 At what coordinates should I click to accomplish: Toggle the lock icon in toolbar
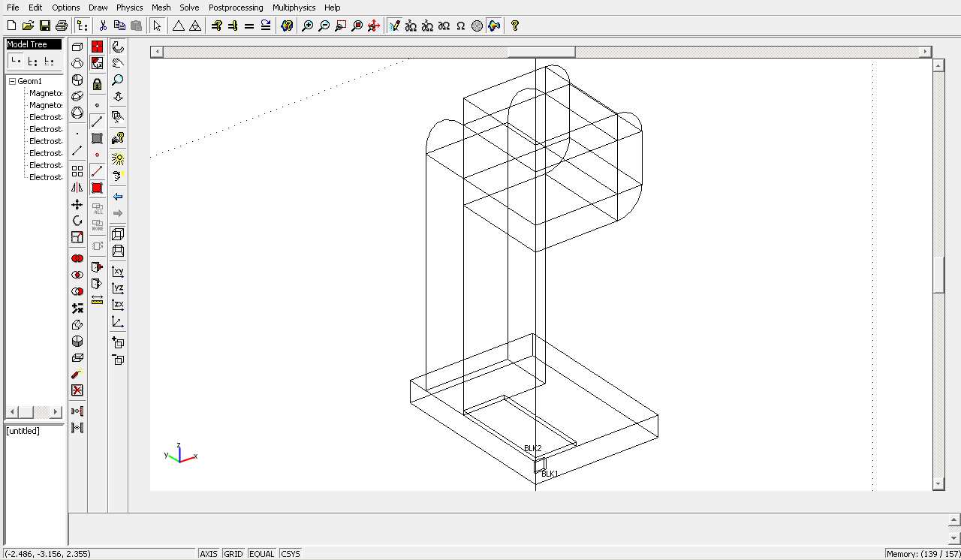tap(97, 84)
